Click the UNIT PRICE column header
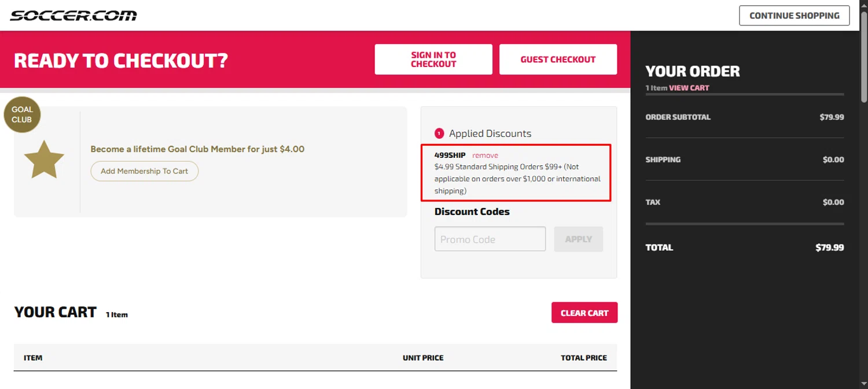This screenshot has width=868, height=389. [x=423, y=358]
